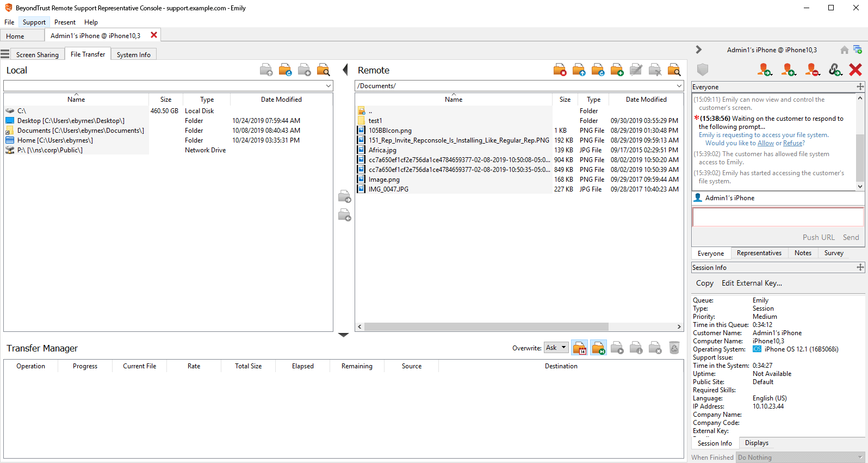Open the File menu
This screenshot has width=868, height=463.
coord(9,22)
